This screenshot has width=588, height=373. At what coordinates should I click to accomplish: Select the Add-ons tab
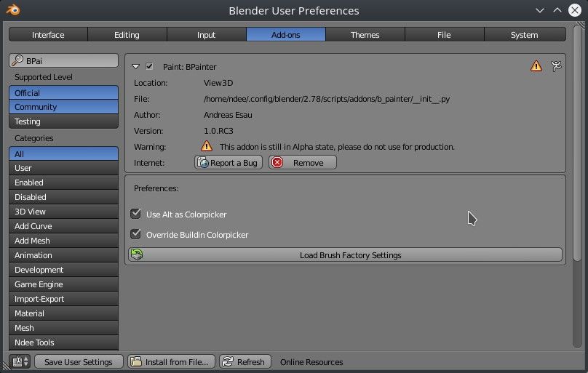tap(286, 35)
